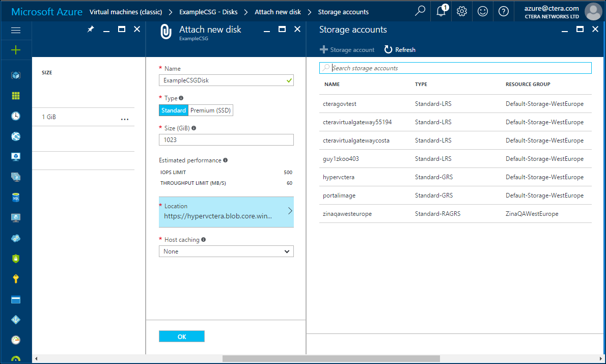Open the yellow key Subscriptions icon
Image resolution: width=606 pixels, height=364 pixels.
(x=16, y=278)
